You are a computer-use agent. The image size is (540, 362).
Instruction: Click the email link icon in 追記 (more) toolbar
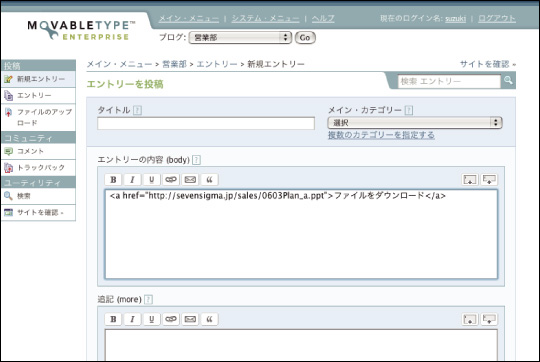[x=190, y=319]
